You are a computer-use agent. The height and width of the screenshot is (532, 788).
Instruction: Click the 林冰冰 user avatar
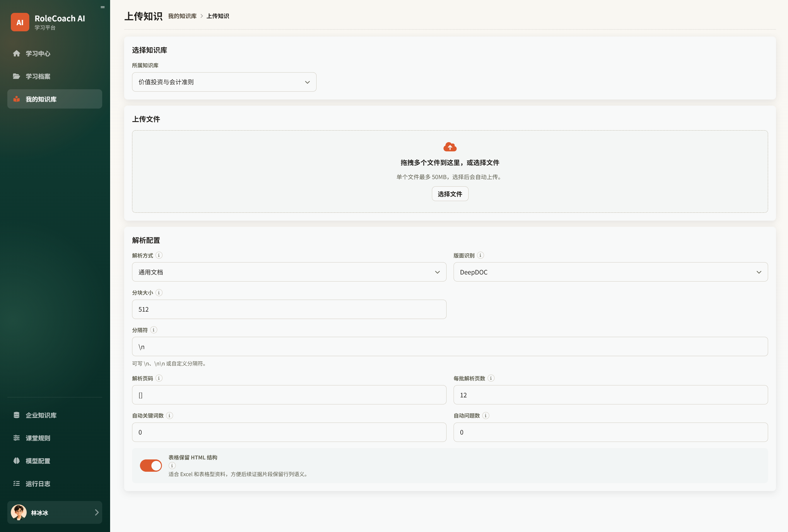19,512
